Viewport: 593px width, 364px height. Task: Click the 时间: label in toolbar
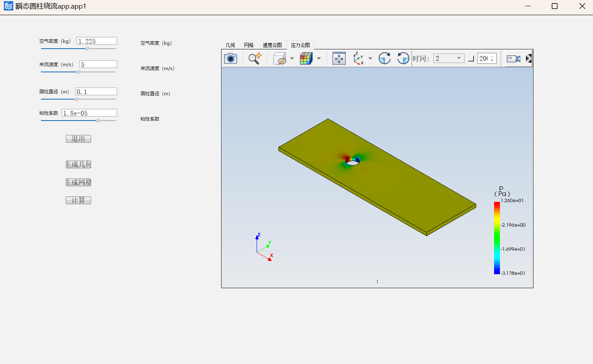pyautogui.click(x=421, y=59)
